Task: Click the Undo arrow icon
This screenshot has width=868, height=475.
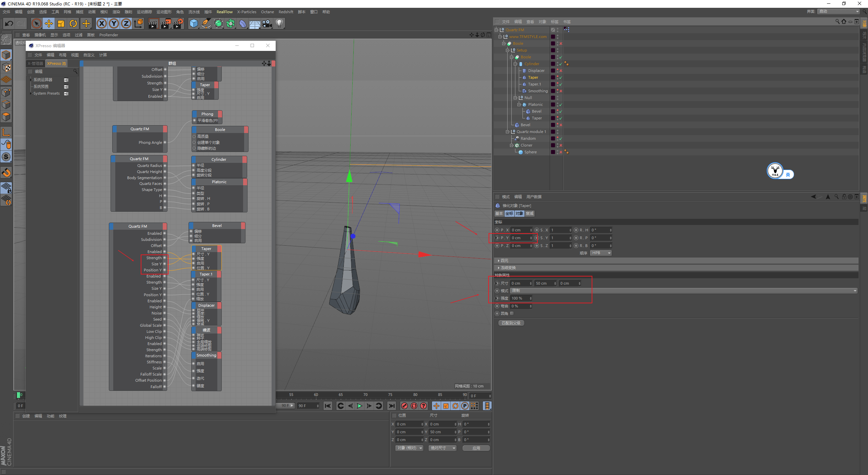Action: pos(9,23)
